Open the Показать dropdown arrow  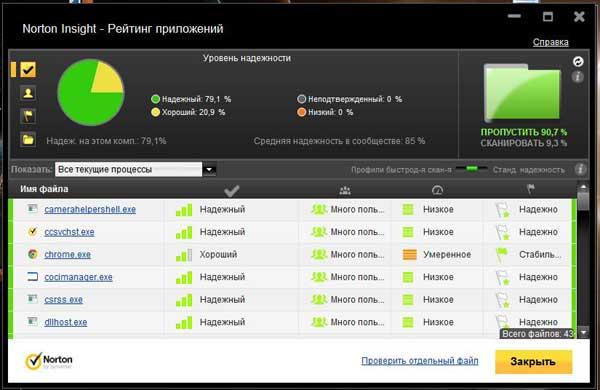pos(209,170)
